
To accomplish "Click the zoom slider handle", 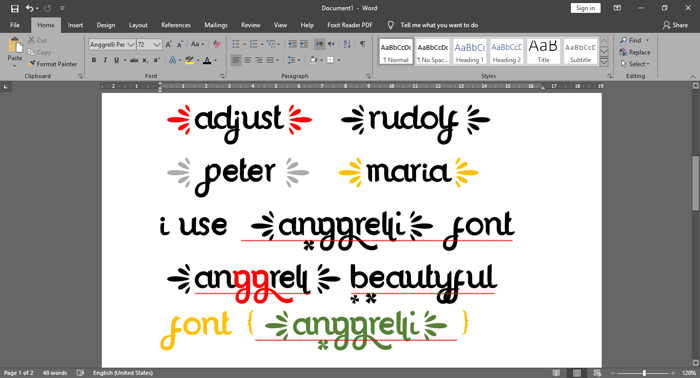I will click(644, 373).
